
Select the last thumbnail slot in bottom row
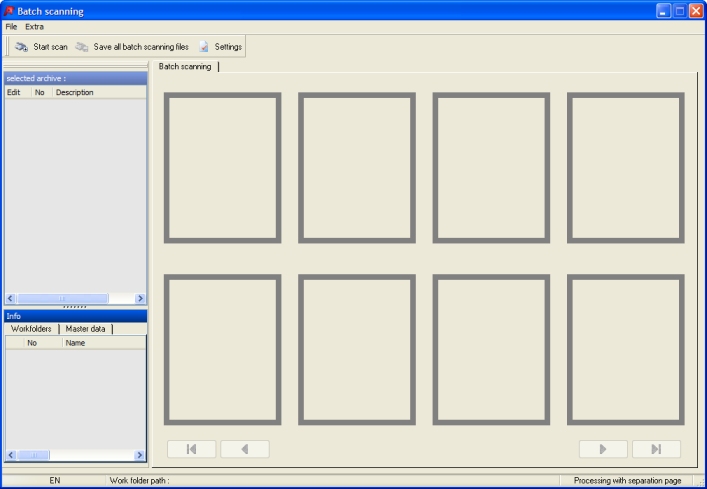[x=625, y=349]
